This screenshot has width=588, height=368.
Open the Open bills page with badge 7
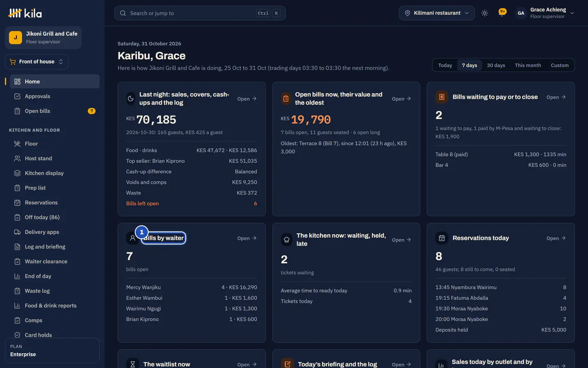coord(54,111)
